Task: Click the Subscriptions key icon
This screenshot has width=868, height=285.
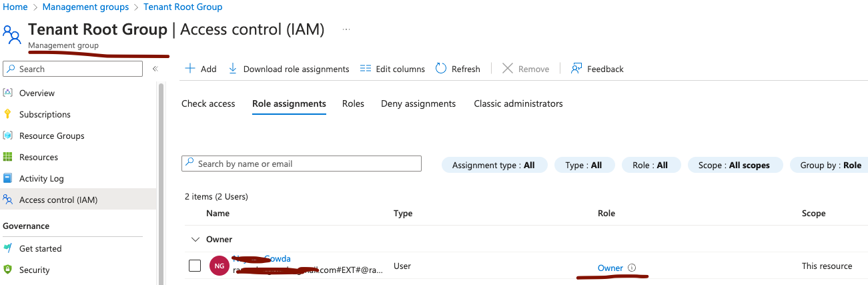Action: [x=8, y=114]
